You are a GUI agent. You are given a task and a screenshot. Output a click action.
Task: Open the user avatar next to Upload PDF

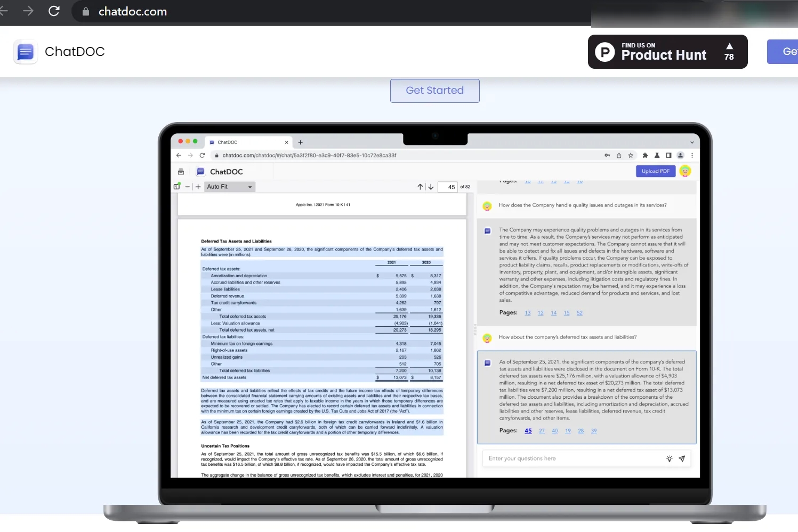tap(685, 171)
